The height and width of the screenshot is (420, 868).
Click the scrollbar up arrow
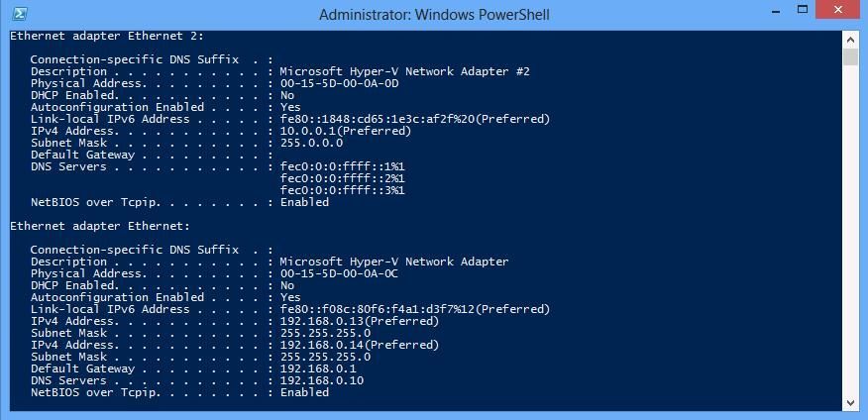(850, 38)
